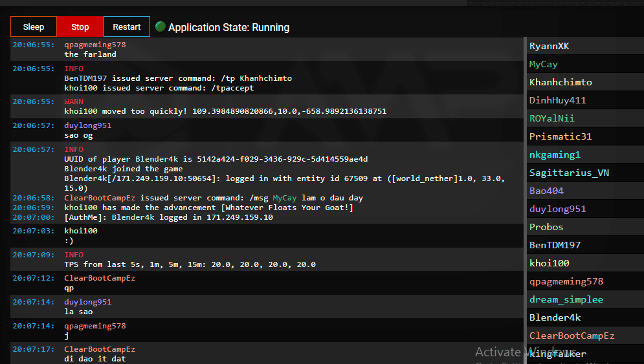Choose Bao404 from the player list

[546, 191]
